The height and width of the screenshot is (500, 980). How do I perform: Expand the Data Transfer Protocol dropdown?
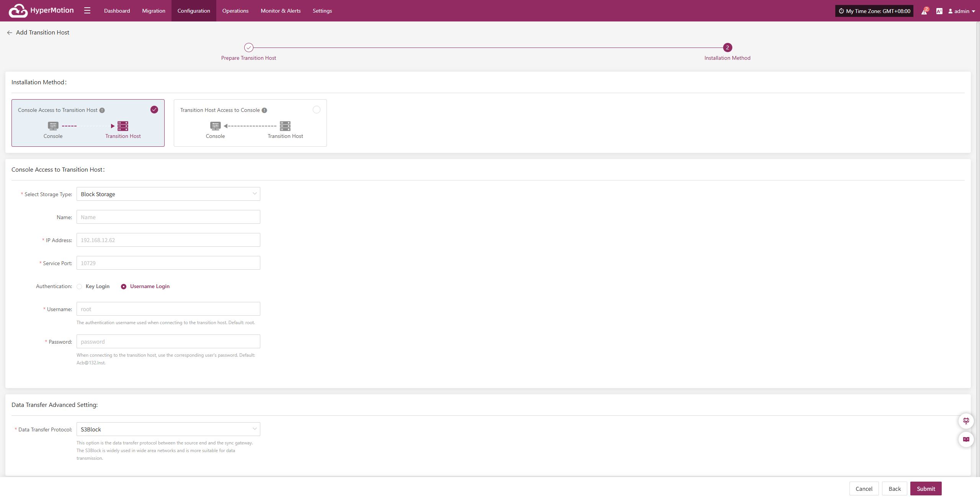click(168, 430)
